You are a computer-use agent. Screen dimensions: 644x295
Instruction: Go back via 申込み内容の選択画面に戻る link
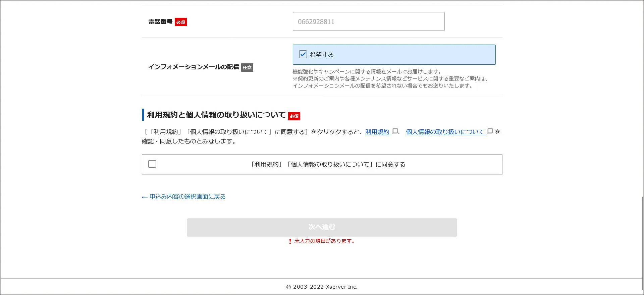click(x=184, y=197)
